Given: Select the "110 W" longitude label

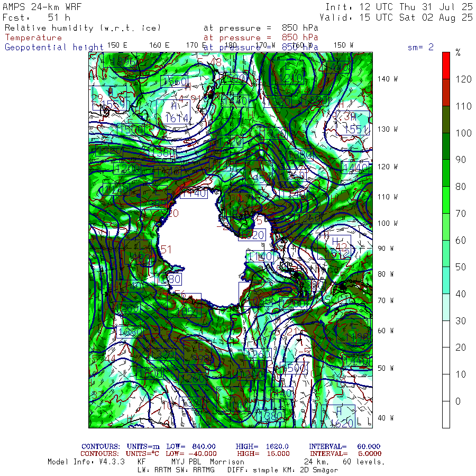Looking at the screenshot, I should click(387, 197).
